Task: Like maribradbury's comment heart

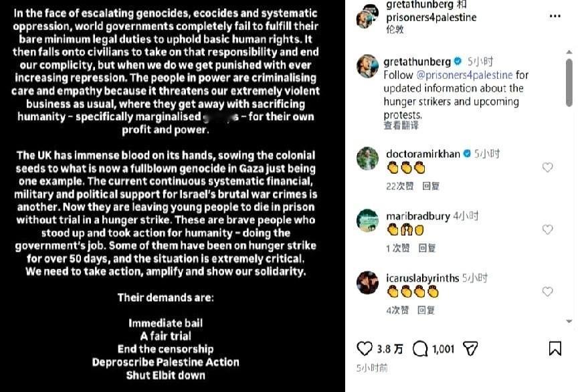Action: click(547, 229)
